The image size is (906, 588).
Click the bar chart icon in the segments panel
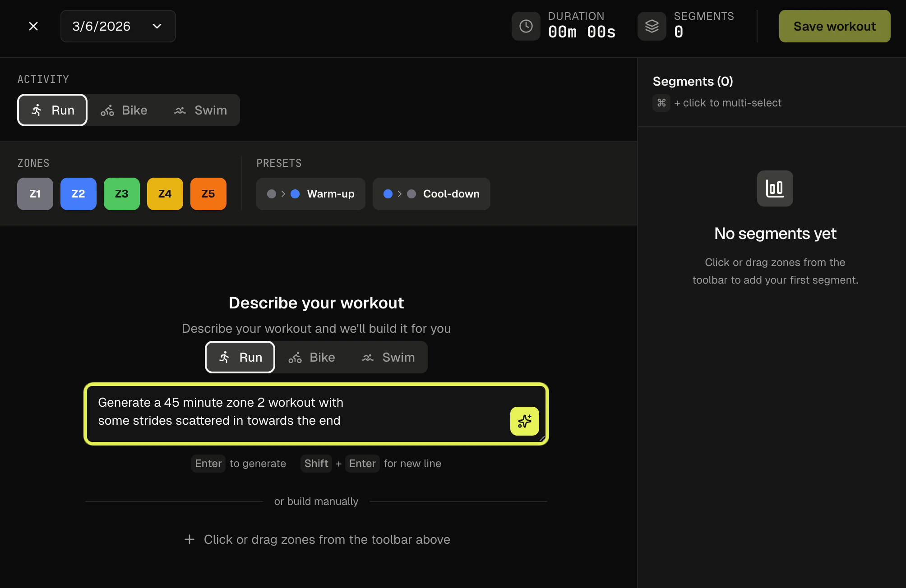tap(774, 188)
